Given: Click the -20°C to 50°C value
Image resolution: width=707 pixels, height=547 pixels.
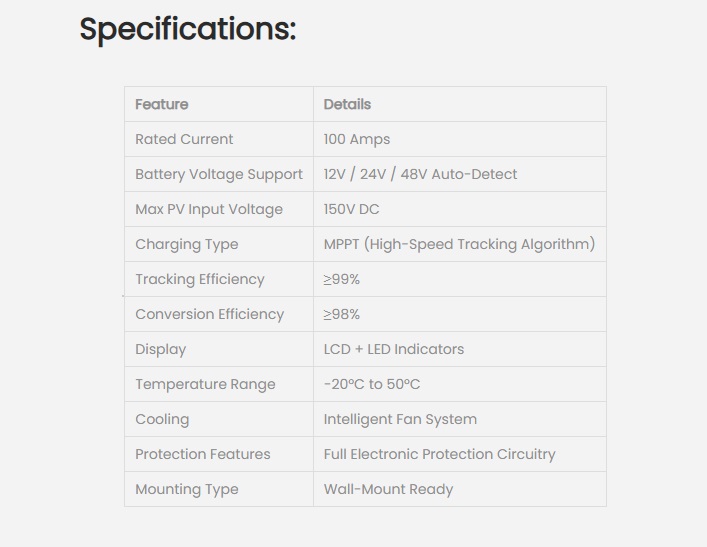Looking at the screenshot, I should point(372,384).
